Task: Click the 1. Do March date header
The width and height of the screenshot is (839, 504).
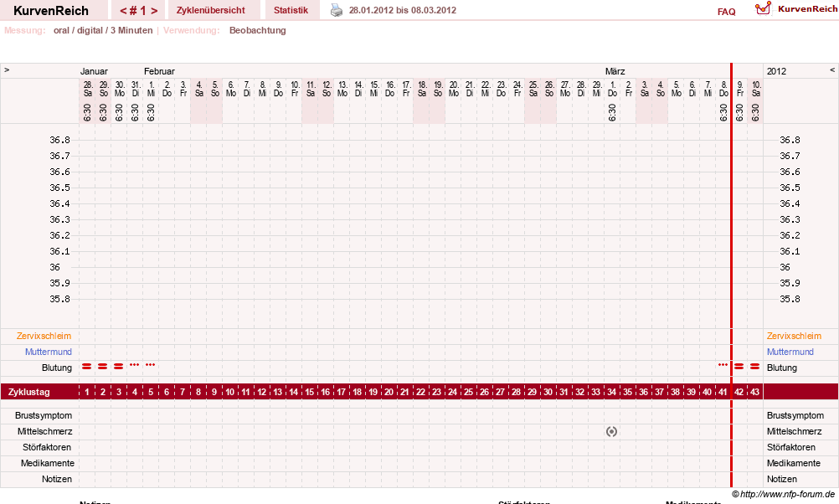Action: pos(613,89)
